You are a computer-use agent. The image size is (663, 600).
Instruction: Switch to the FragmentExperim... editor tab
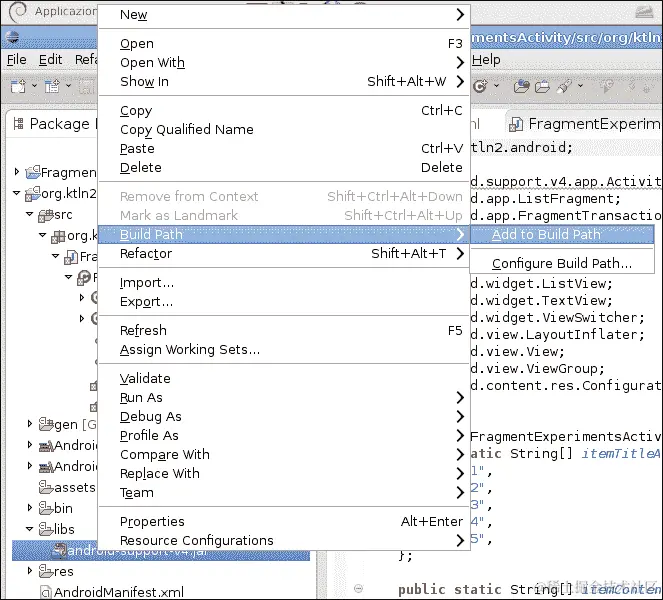[x=584, y=124]
